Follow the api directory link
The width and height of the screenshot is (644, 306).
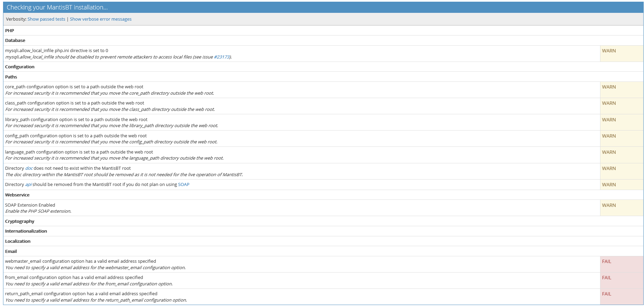click(28, 185)
